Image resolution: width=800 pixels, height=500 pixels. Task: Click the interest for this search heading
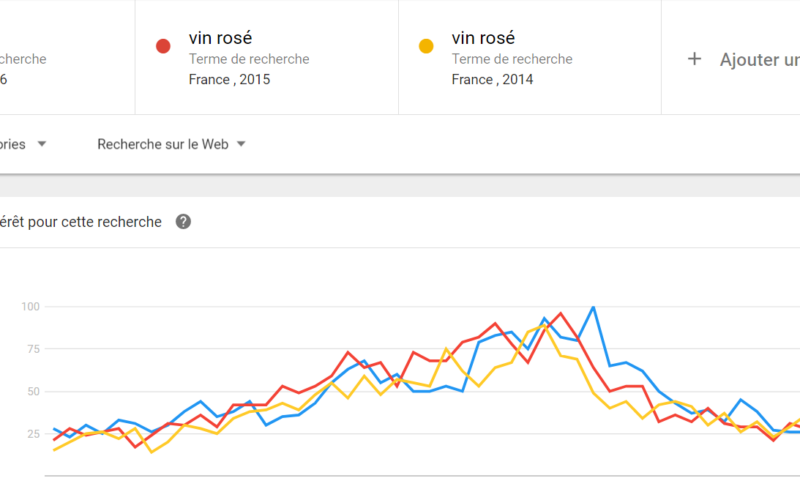coord(81,222)
